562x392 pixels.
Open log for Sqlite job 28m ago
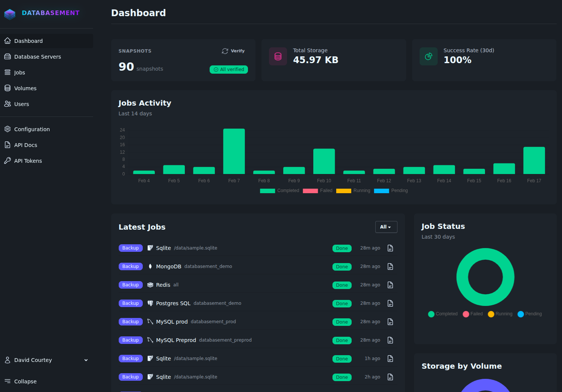(390, 248)
